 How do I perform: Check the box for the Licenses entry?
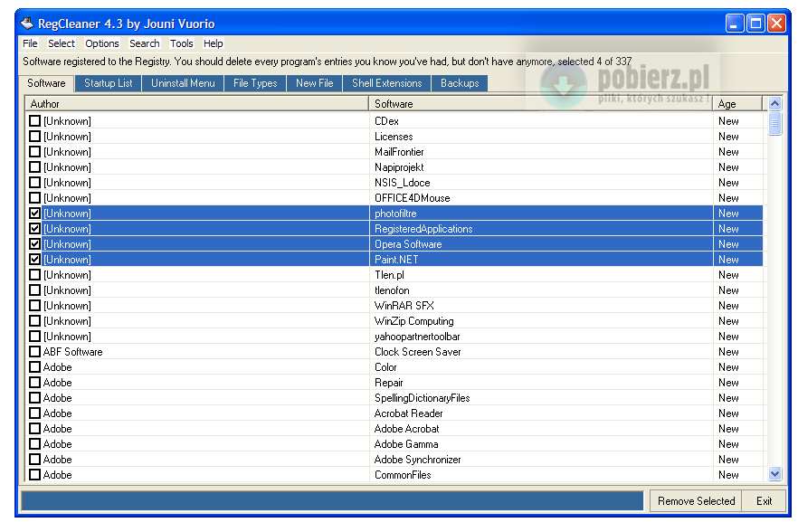coord(34,137)
